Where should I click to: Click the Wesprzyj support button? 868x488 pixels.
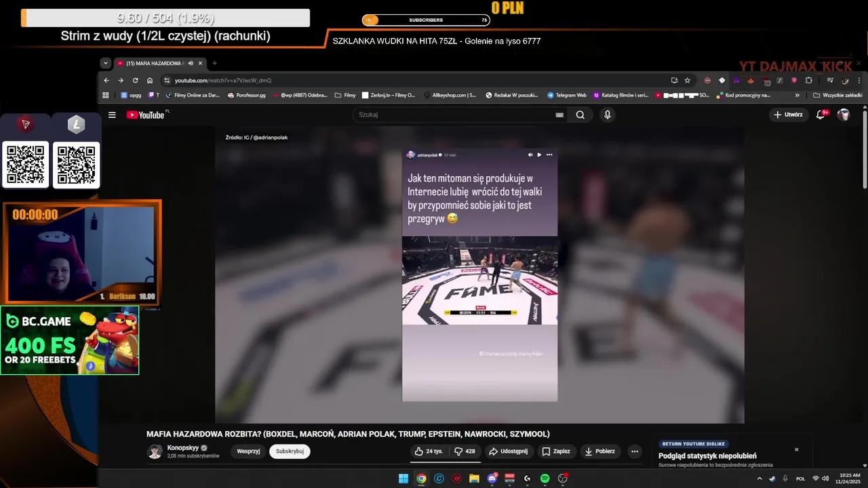(x=248, y=451)
